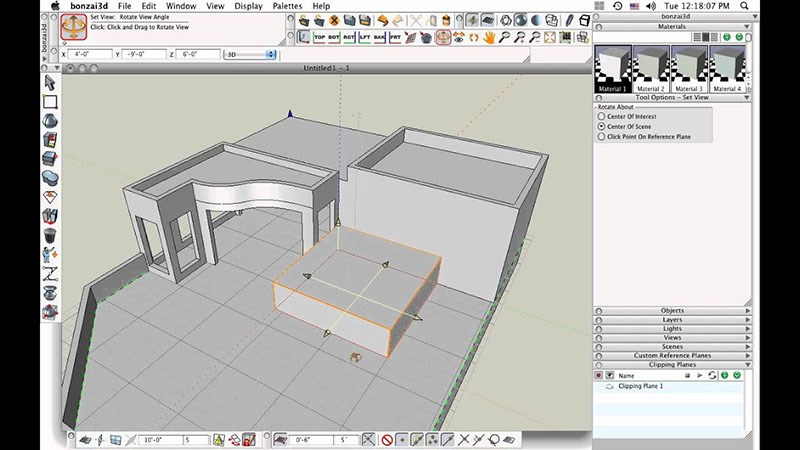Choose the FRT view icon
The image size is (800, 450).
pyautogui.click(x=395, y=37)
